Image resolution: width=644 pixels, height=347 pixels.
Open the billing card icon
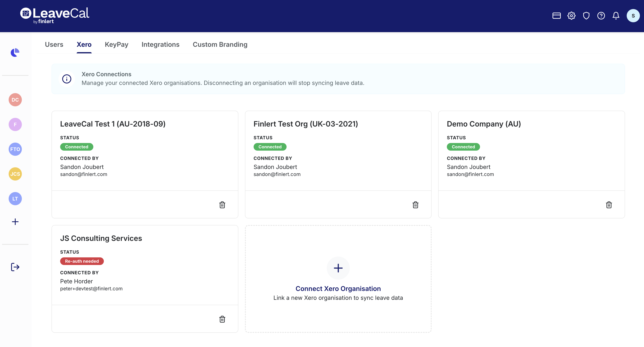click(556, 16)
